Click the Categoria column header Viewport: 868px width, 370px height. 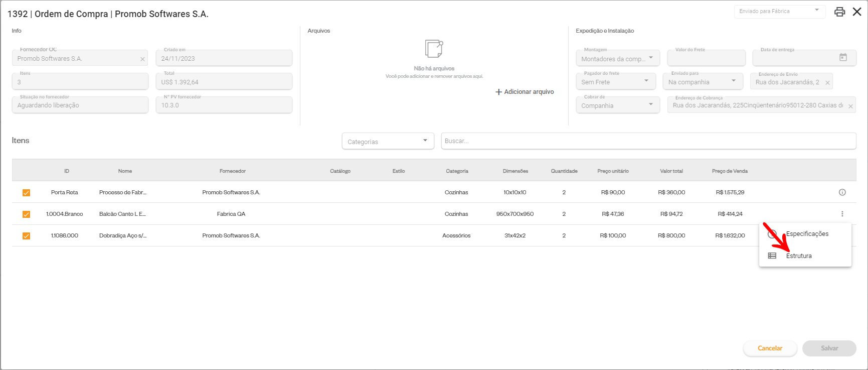[457, 171]
